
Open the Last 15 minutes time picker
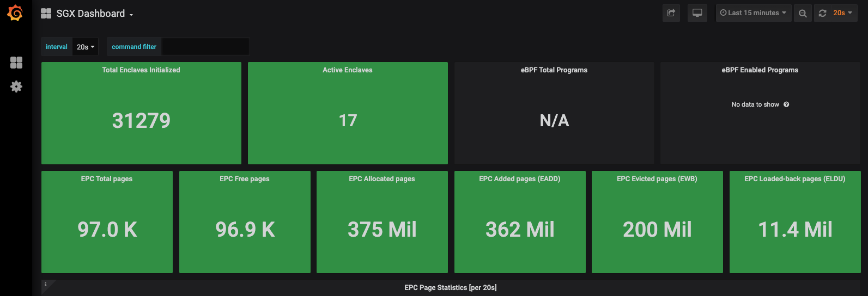(x=753, y=13)
